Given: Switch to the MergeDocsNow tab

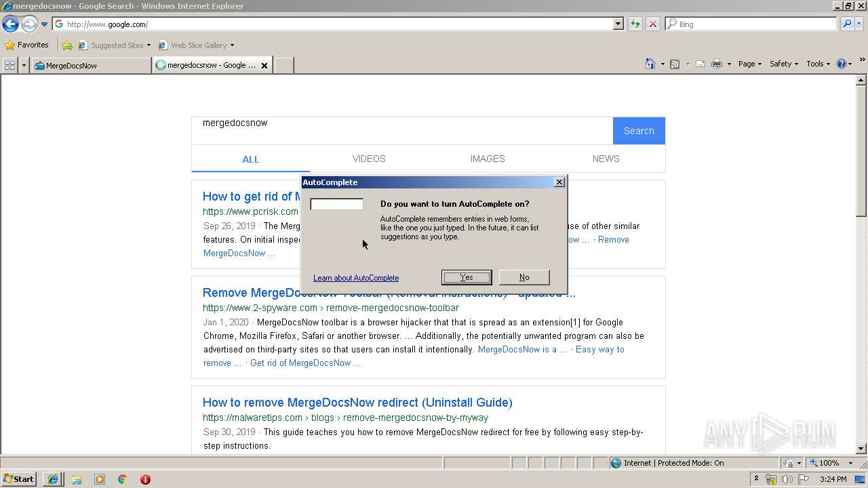Looking at the screenshot, I should click(91, 65).
